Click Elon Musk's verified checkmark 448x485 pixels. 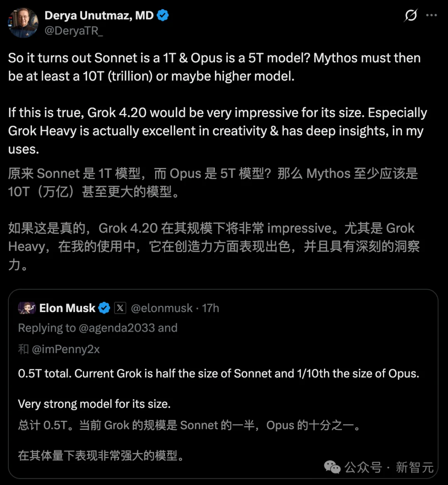click(x=104, y=308)
